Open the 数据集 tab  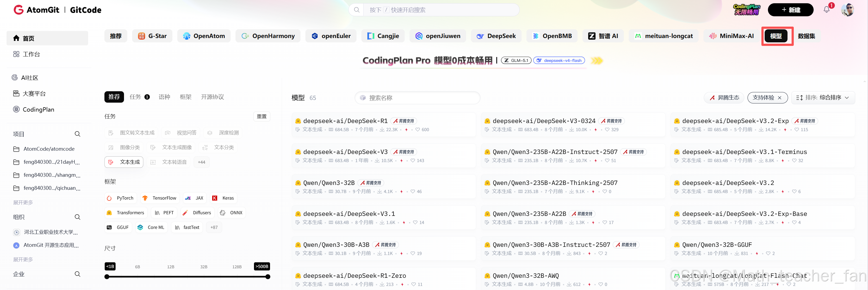click(x=806, y=36)
